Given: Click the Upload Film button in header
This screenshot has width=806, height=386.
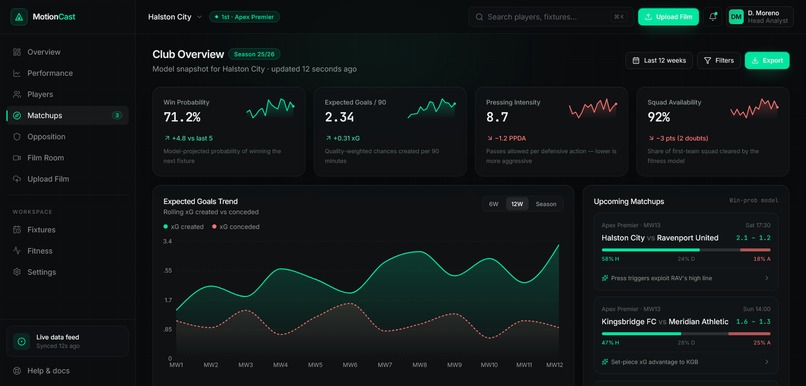Looking at the screenshot, I should click(668, 17).
